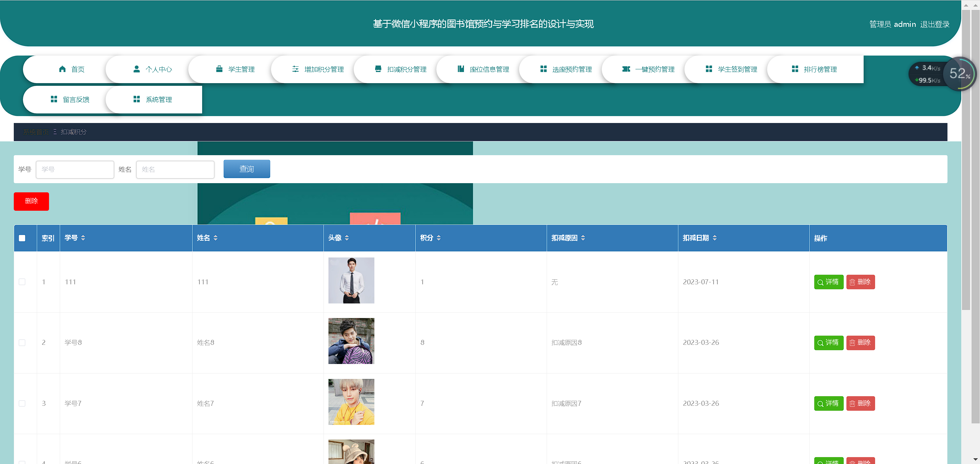Click the icon beside 扣减积分管理
980x464 pixels.
[x=378, y=69]
